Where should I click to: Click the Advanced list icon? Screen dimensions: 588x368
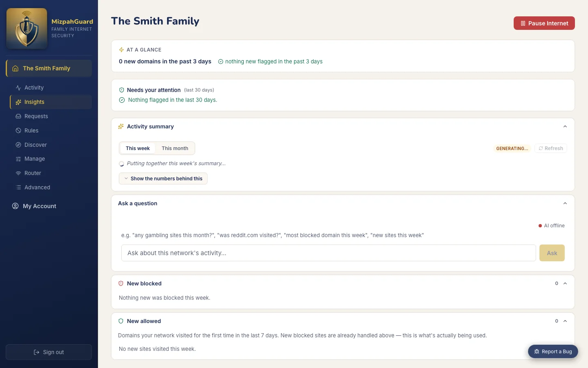point(18,187)
